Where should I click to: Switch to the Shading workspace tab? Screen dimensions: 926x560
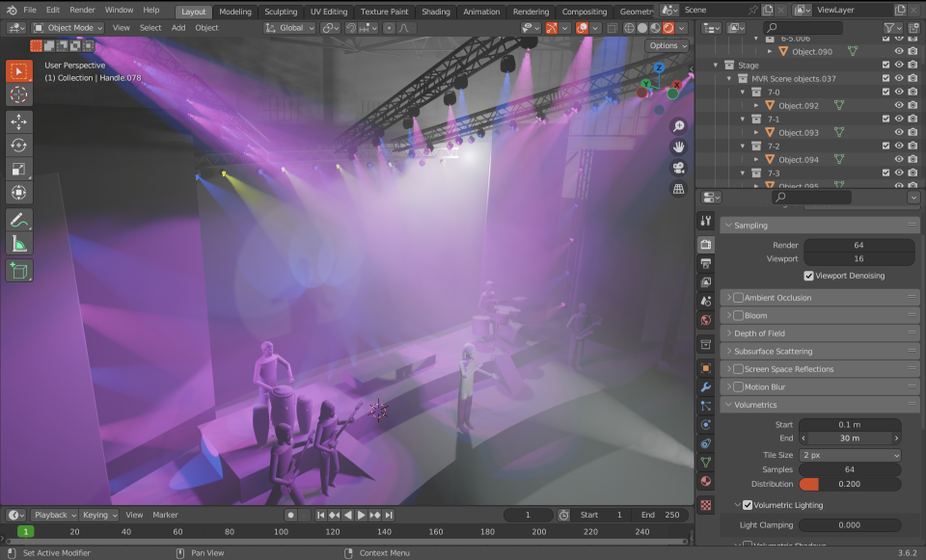[436, 12]
